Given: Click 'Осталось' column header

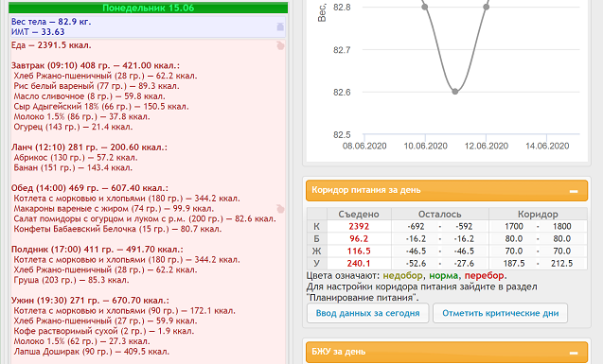Looking at the screenshot, I should pos(440,215).
